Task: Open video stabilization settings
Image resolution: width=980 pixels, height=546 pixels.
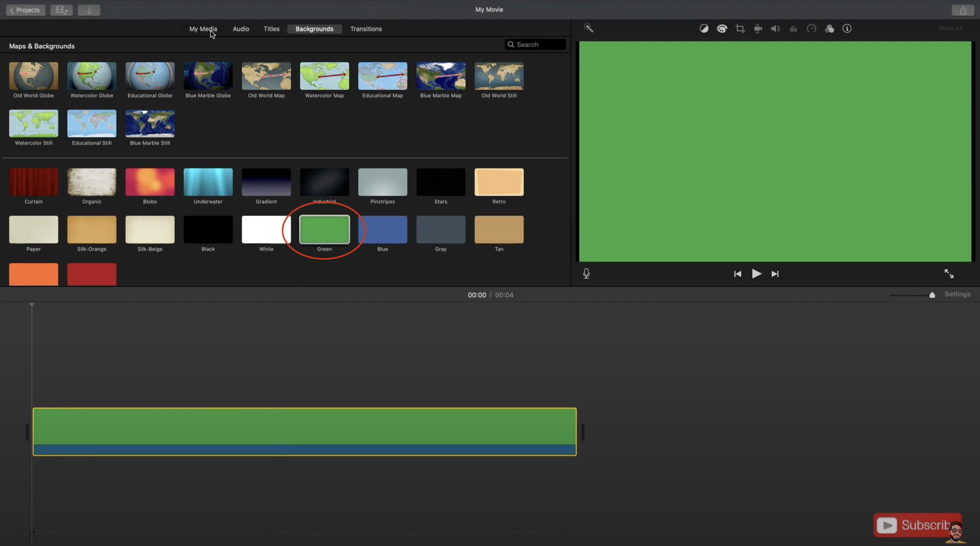Action: (757, 28)
